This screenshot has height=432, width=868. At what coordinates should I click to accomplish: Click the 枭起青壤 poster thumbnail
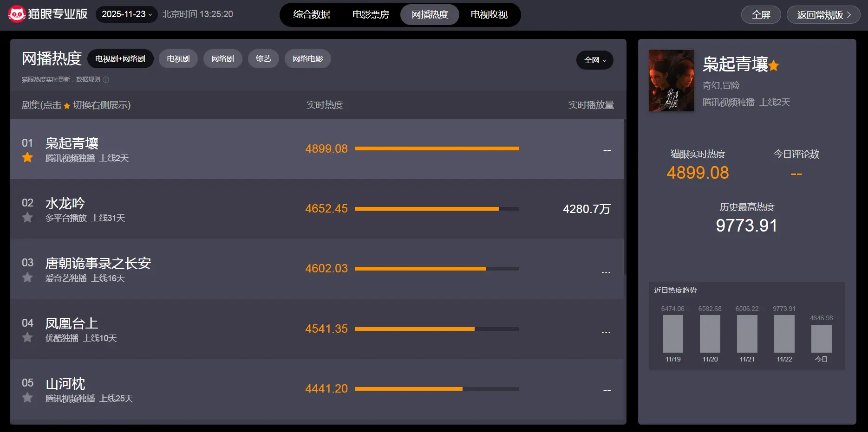click(x=671, y=81)
